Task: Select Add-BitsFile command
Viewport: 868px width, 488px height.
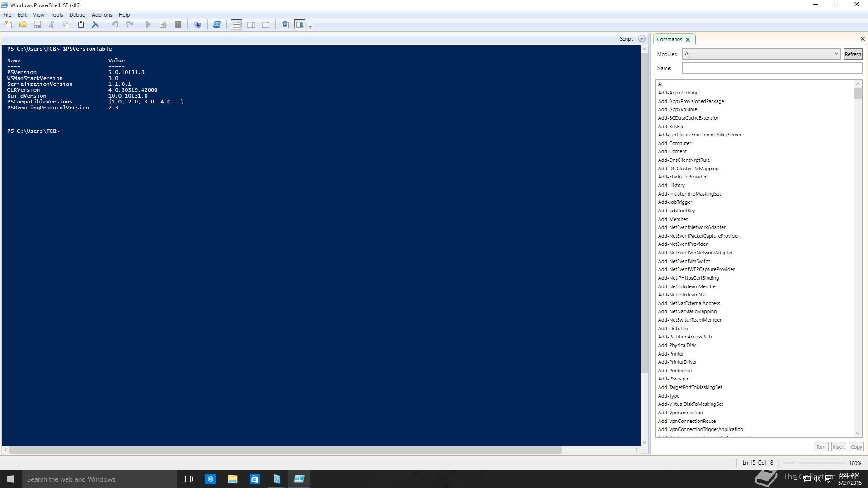Action: (x=671, y=127)
